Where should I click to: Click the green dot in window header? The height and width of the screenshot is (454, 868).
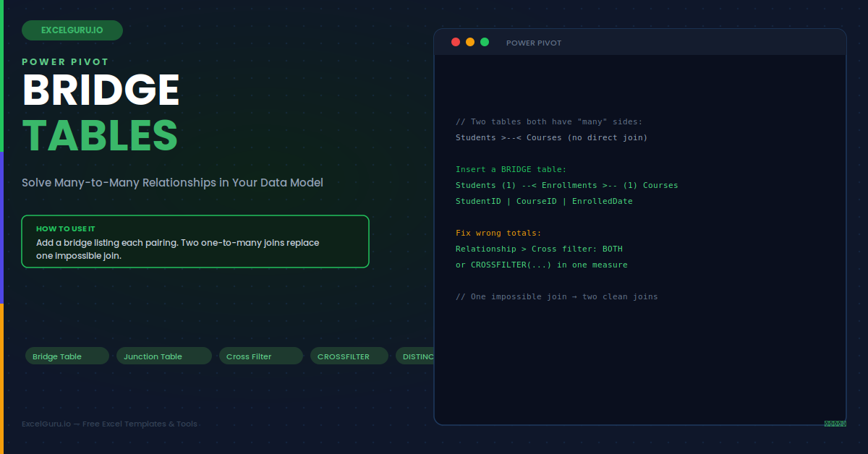point(485,42)
